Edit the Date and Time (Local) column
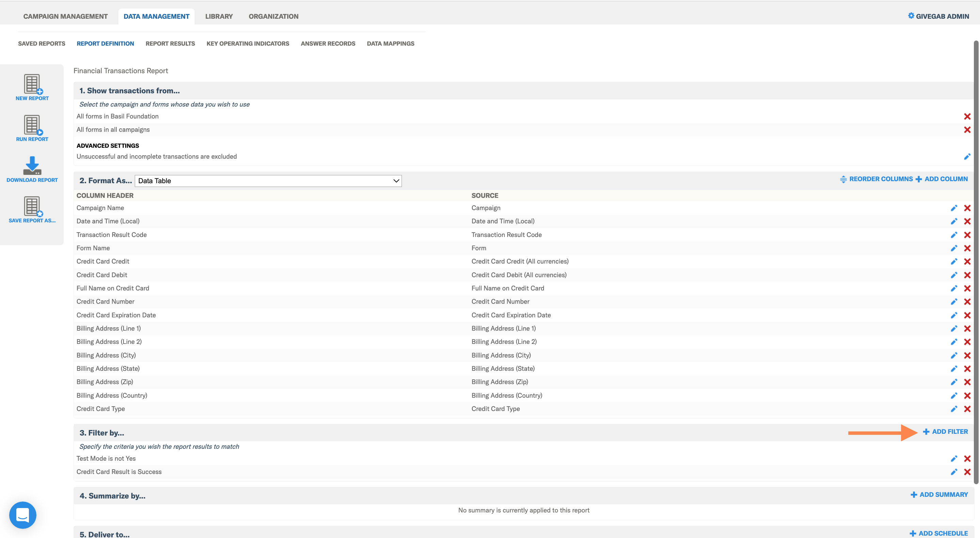 coord(954,221)
